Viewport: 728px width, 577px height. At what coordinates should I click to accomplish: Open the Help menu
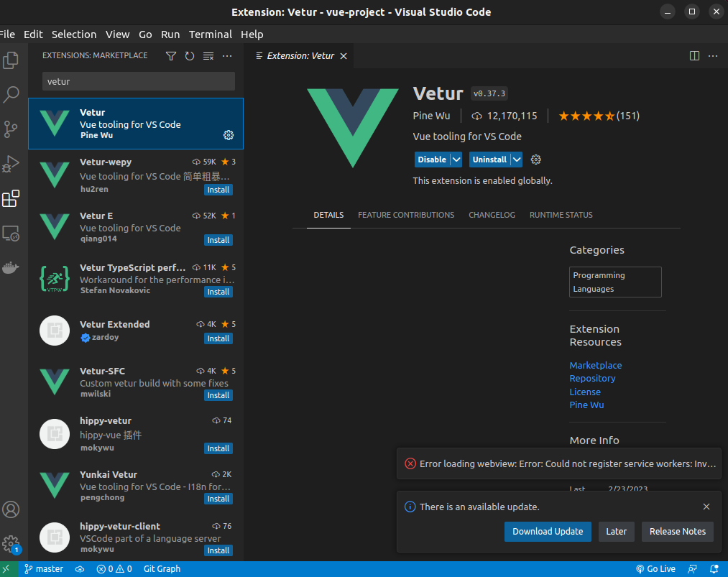point(252,34)
